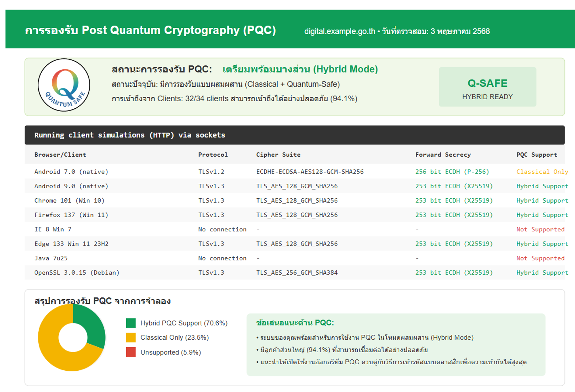Click Not Supported status in IE 8 row
Image resolution: width=575 pixels, height=392 pixels.
(x=540, y=229)
